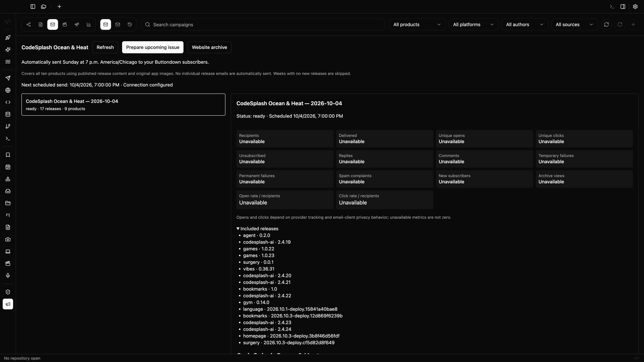Open the waves sidebar icon
Screen dimensions: 644x362
[x=8, y=62]
